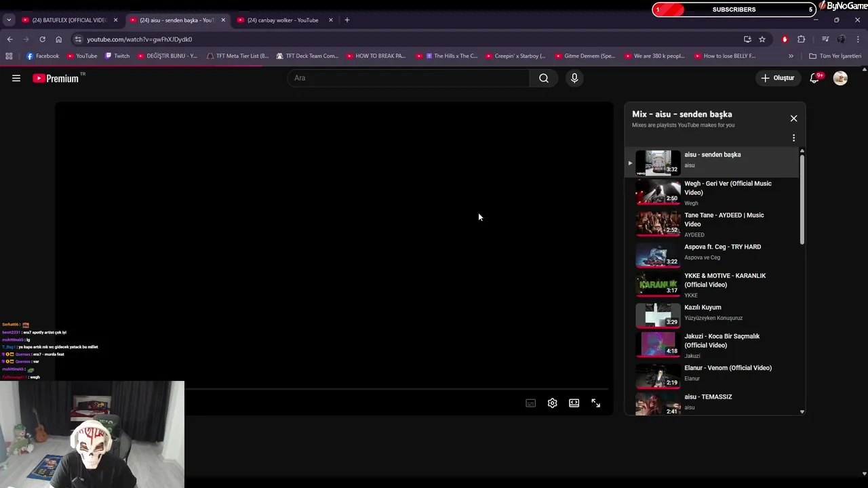The width and height of the screenshot is (868, 488).
Task: Open TFT Deck Team Comp bookmark
Action: tap(307, 56)
